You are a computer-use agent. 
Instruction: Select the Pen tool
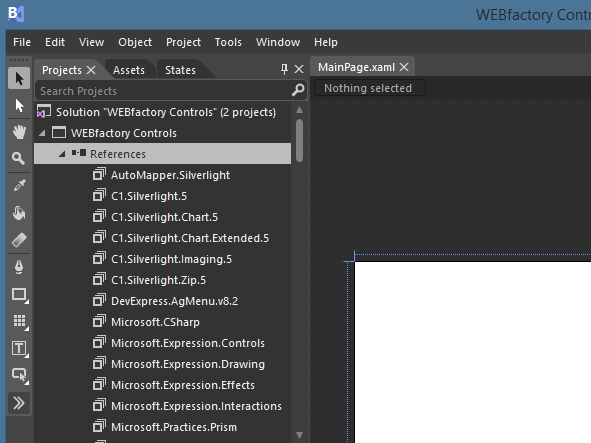pos(19,267)
